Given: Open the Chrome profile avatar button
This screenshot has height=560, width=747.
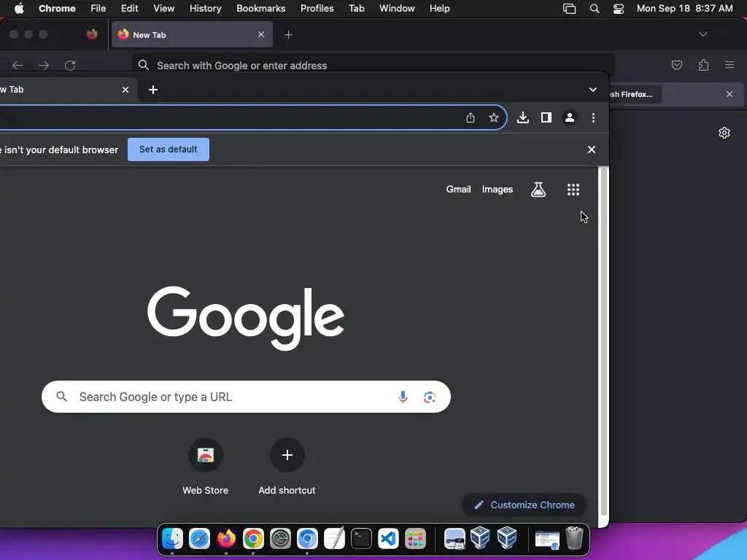Looking at the screenshot, I should (x=569, y=117).
